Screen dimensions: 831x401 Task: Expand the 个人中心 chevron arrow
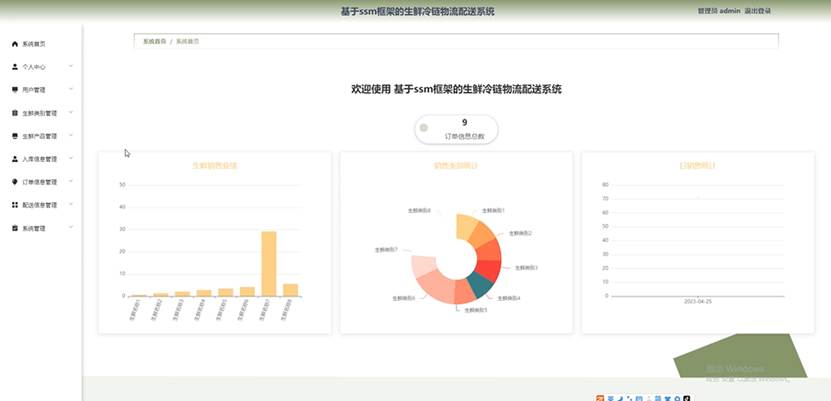coord(71,66)
